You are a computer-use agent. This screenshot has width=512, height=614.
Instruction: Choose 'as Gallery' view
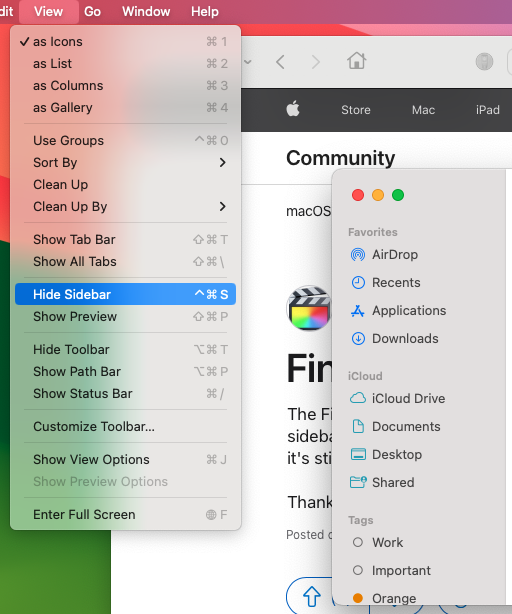(x=125, y=107)
